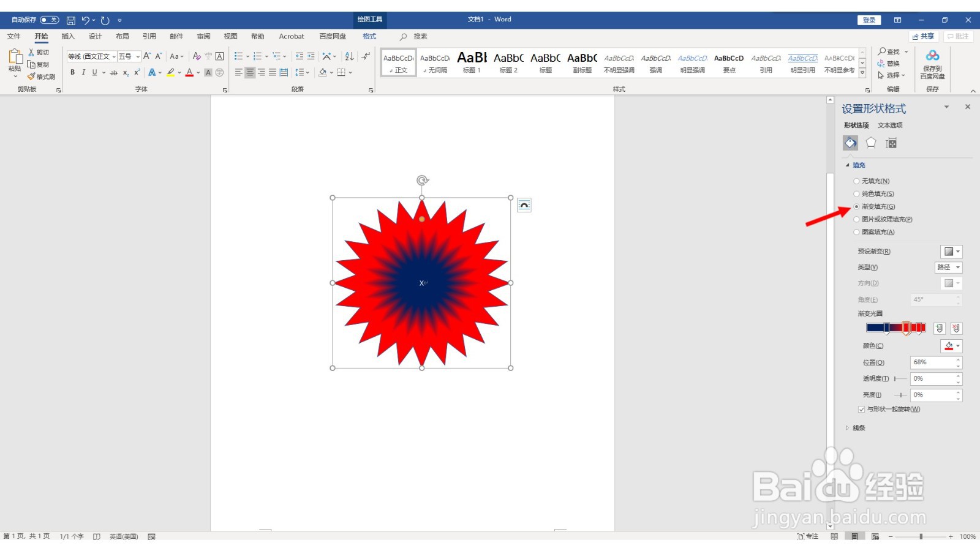This screenshot has width=980, height=551.
Task: Collapse the Fill (填充) section
Action: [848, 165]
